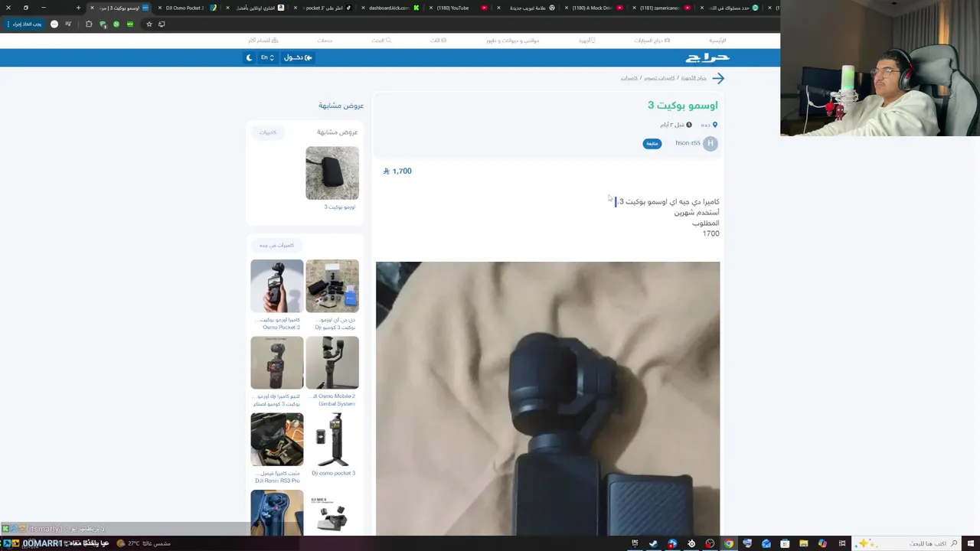Viewport: 980px width, 551px height.
Task: Open حراج السيارات navigation item
Action: coord(652,41)
